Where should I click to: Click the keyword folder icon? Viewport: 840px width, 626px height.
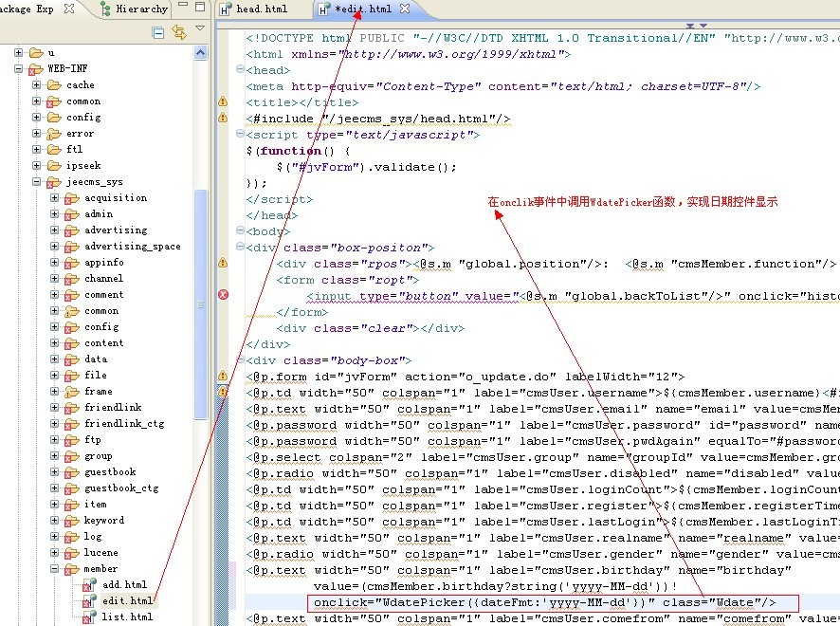tap(72, 521)
